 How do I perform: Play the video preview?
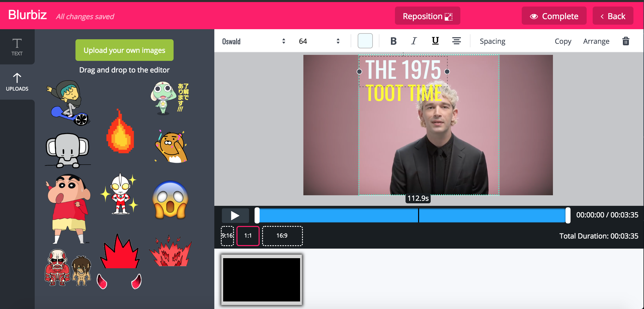tap(235, 216)
